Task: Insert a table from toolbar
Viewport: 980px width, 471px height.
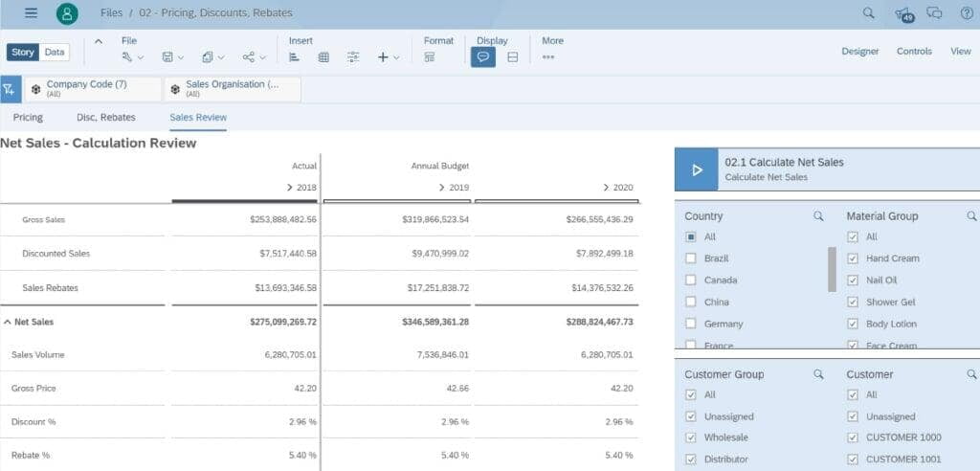Action: pyautogui.click(x=323, y=57)
